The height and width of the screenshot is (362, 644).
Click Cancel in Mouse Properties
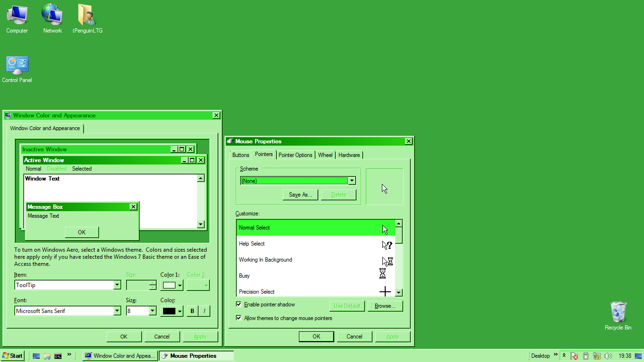355,337
